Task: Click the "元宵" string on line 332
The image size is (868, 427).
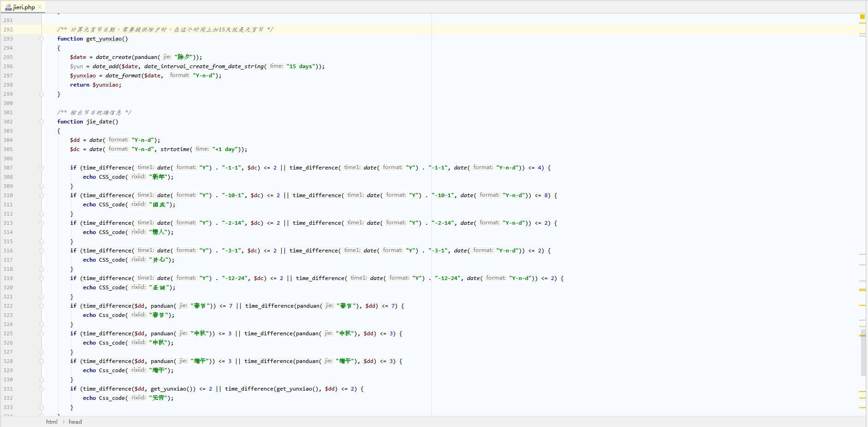Action: coord(158,398)
